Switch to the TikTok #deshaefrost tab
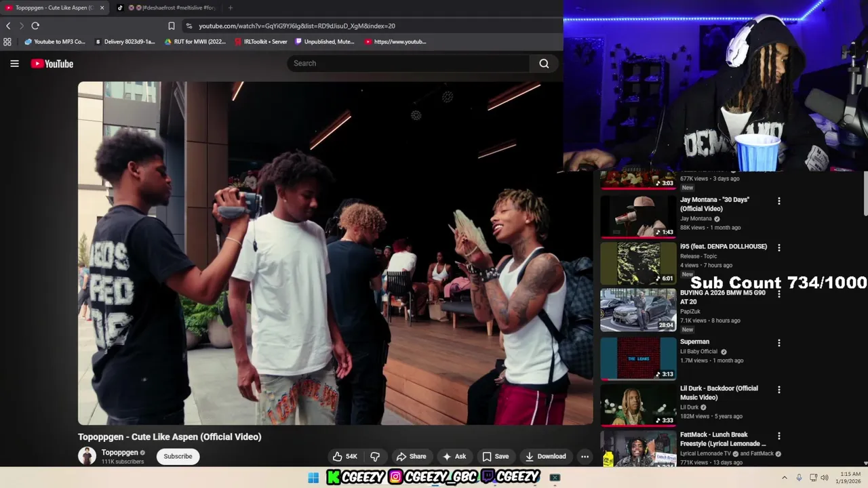The height and width of the screenshot is (488, 868). (166, 7)
